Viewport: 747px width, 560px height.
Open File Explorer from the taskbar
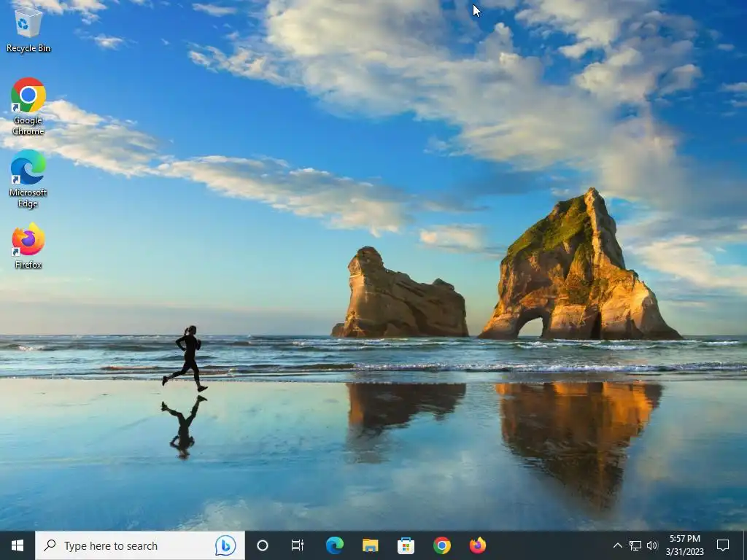coord(370,545)
